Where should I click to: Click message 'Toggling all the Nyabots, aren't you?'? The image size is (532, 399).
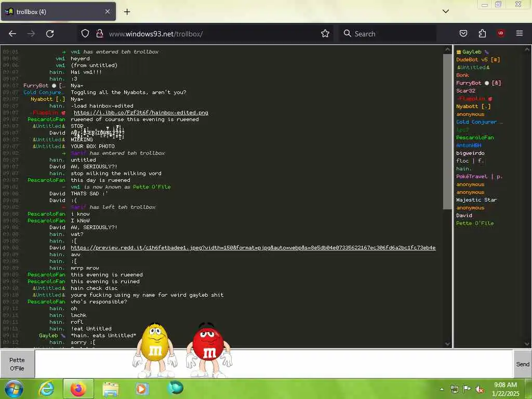[x=128, y=92]
